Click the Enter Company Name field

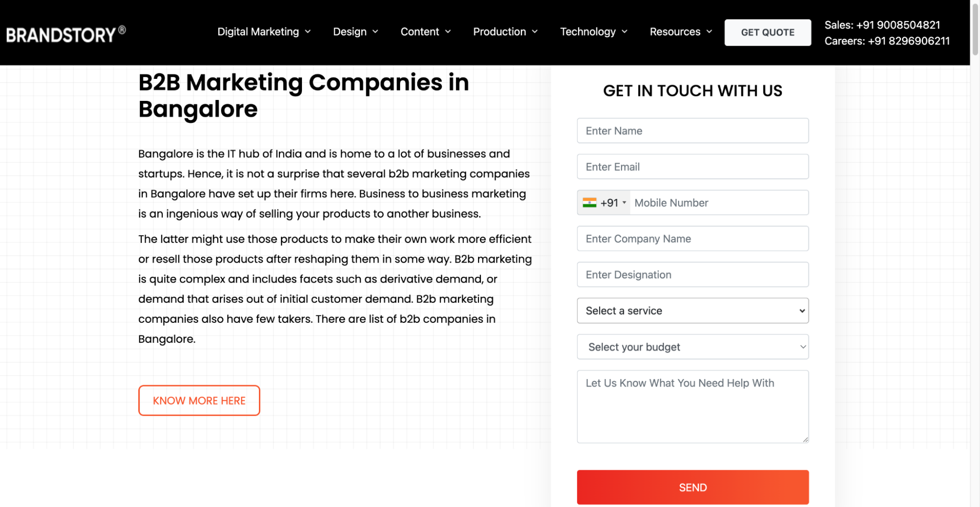pos(692,239)
